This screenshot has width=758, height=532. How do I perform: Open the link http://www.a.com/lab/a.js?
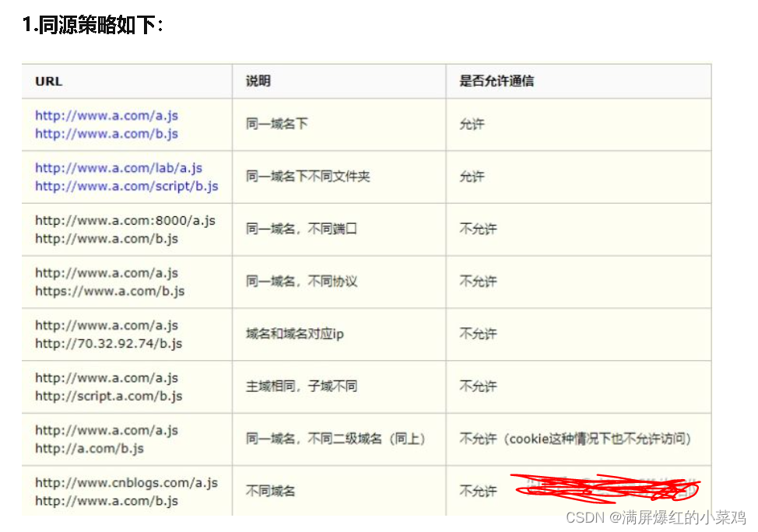click(x=119, y=167)
